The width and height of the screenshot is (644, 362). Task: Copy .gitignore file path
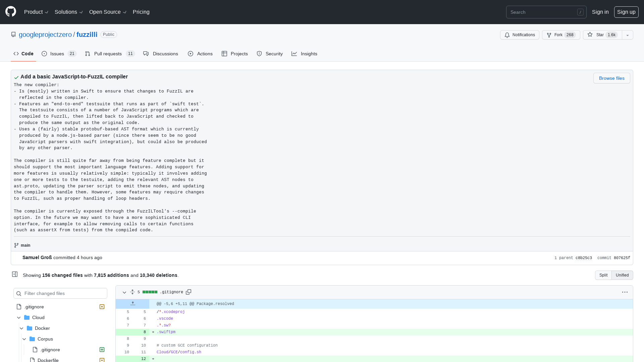tap(189, 292)
